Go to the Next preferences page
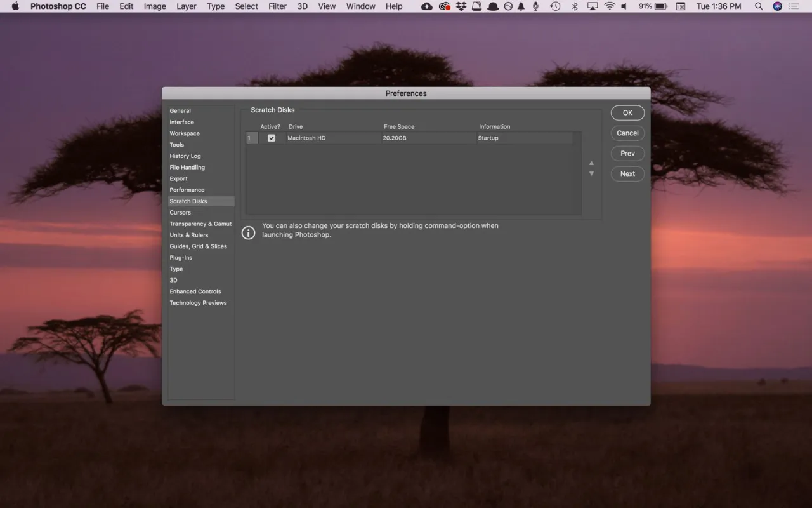Viewport: 812px width, 508px height. pyautogui.click(x=627, y=173)
